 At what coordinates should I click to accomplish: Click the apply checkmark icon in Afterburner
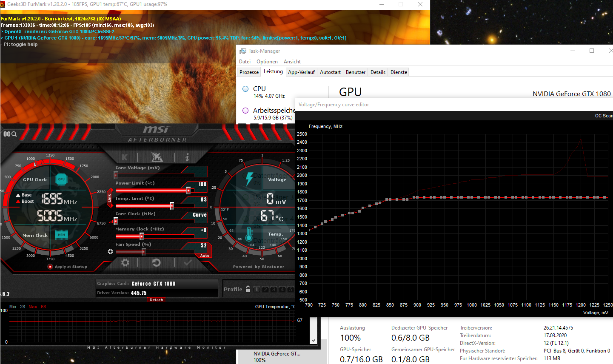click(188, 263)
